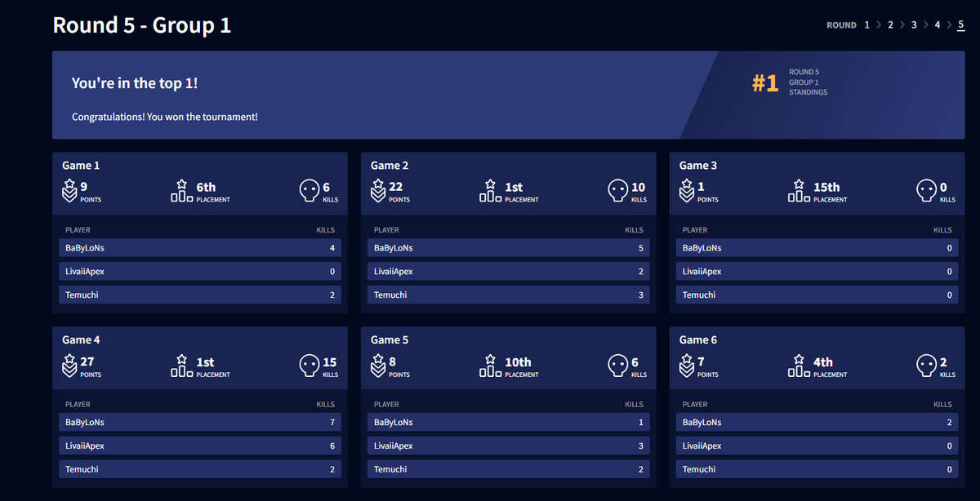Click the 'Game 2' card title
Image resolution: width=980 pixels, height=501 pixels.
coord(390,166)
